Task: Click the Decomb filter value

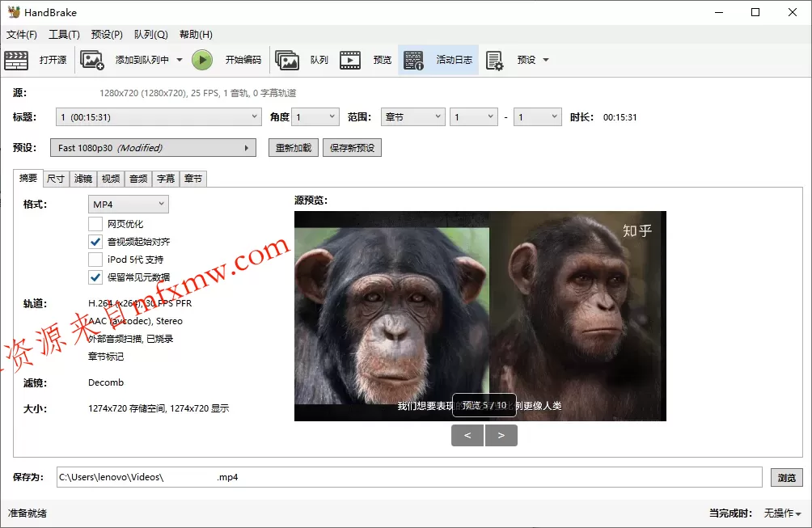Action: 106,382
